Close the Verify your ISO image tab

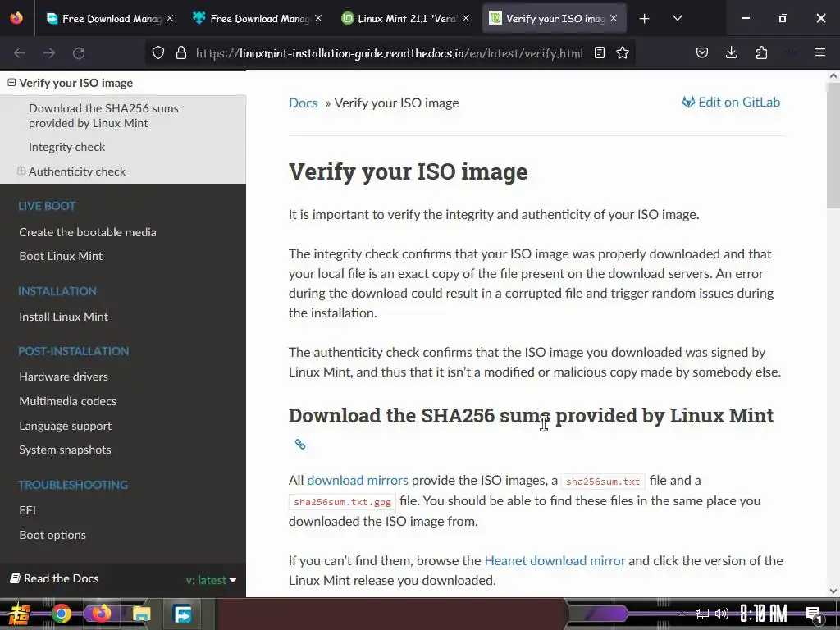614,18
